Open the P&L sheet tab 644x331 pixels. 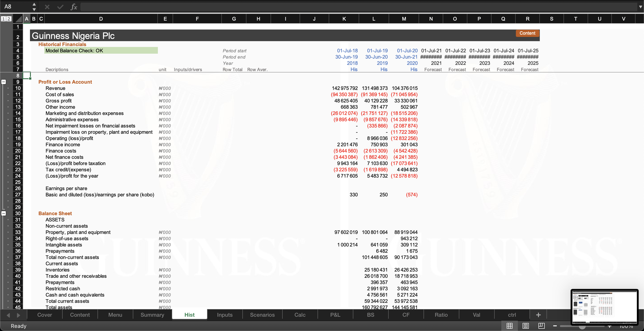pyautogui.click(x=335, y=315)
